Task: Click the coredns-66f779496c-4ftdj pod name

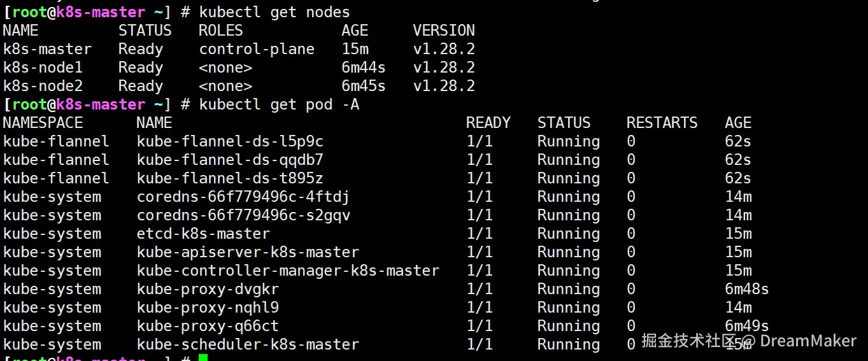Action: pyautogui.click(x=243, y=197)
